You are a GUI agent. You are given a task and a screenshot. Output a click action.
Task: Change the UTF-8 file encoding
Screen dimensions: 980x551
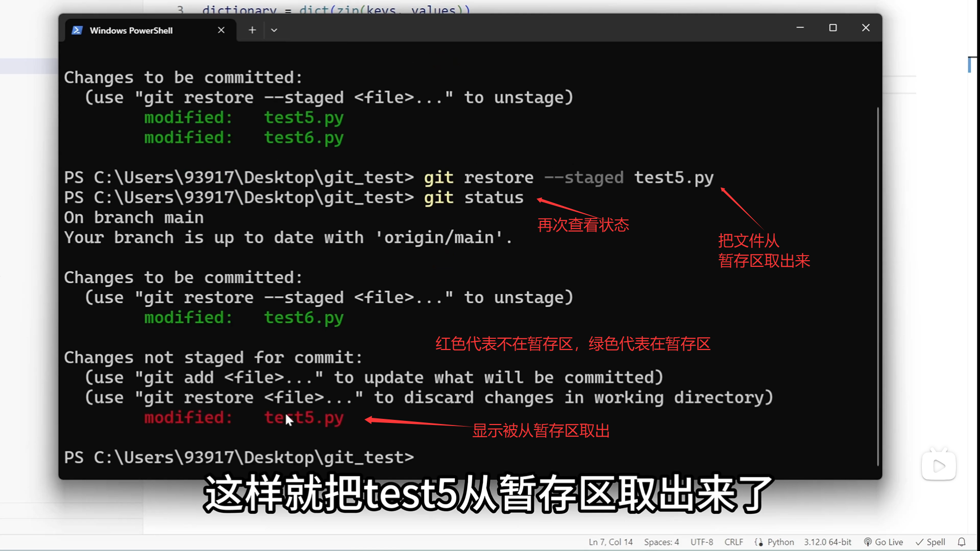coord(701,542)
